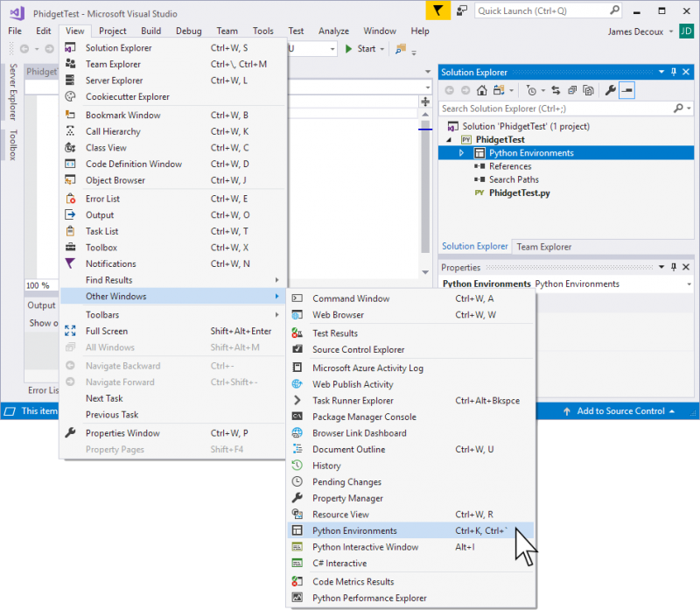Click the Visual Studio logo icon

tap(17, 13)
